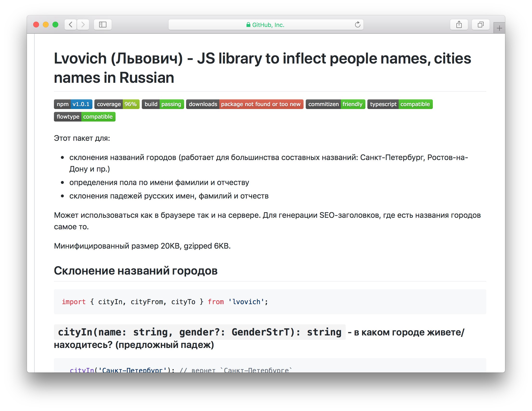Click the 'Склонение названий городов' heading
Image resolution: width=532 pixels, height=411 pixels.
click(136, 271)
